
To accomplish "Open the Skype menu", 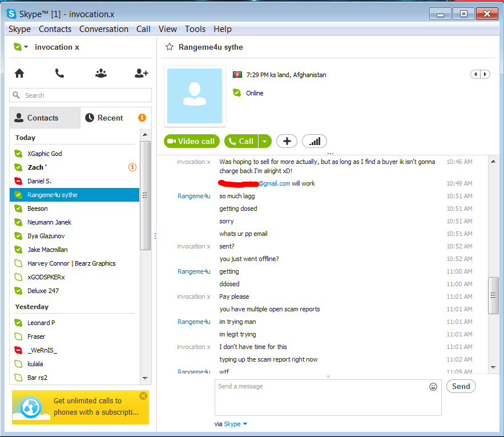I will point(19,29).
